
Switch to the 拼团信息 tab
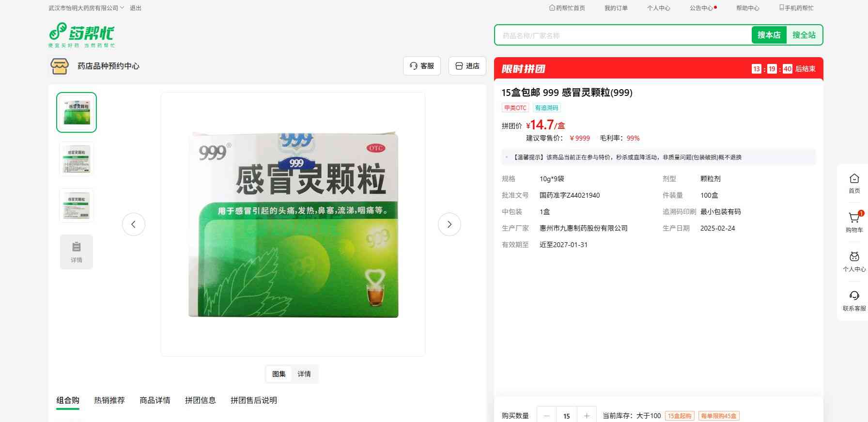point(201,400)
